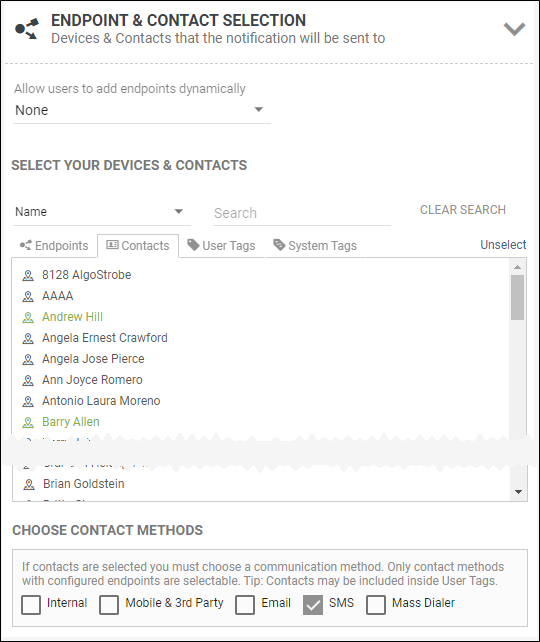540x642 pixels.
Task: Click the contacts list scroll down arrow
Action: 518,492
